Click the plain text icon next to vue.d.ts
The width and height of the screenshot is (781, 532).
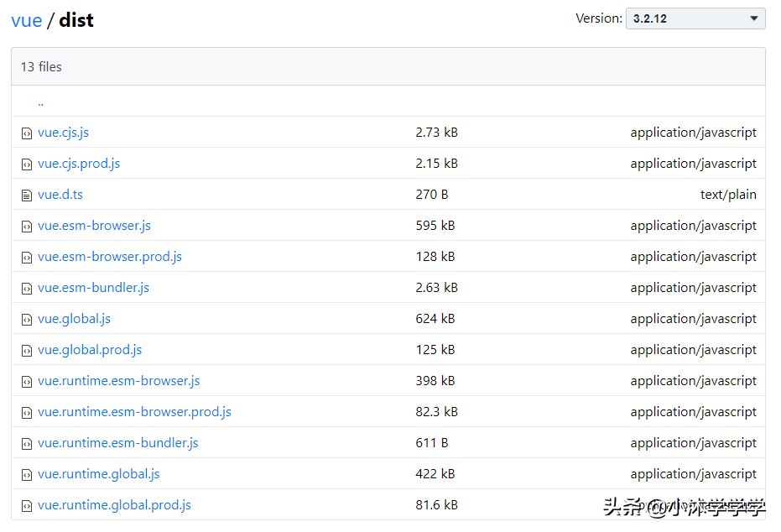coord(26,194)
